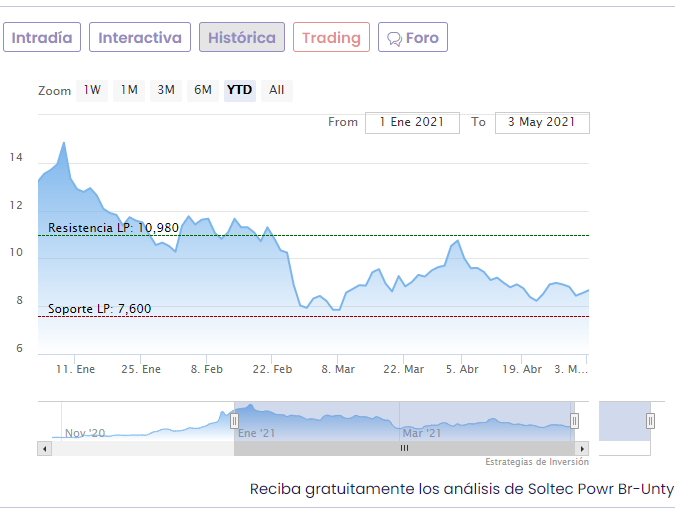The width and height of the screenshot is (688, 522).
Task: Click the From date field
Action: pos(412,122)
